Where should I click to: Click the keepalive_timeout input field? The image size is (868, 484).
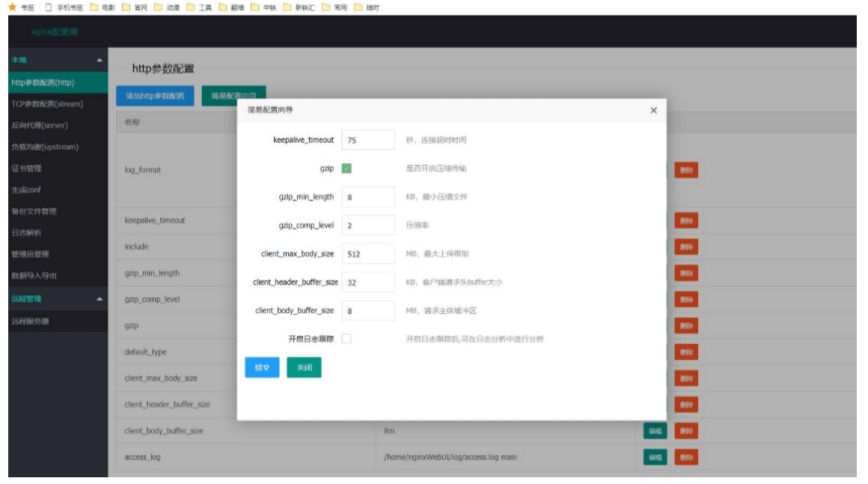click(367, 140)
